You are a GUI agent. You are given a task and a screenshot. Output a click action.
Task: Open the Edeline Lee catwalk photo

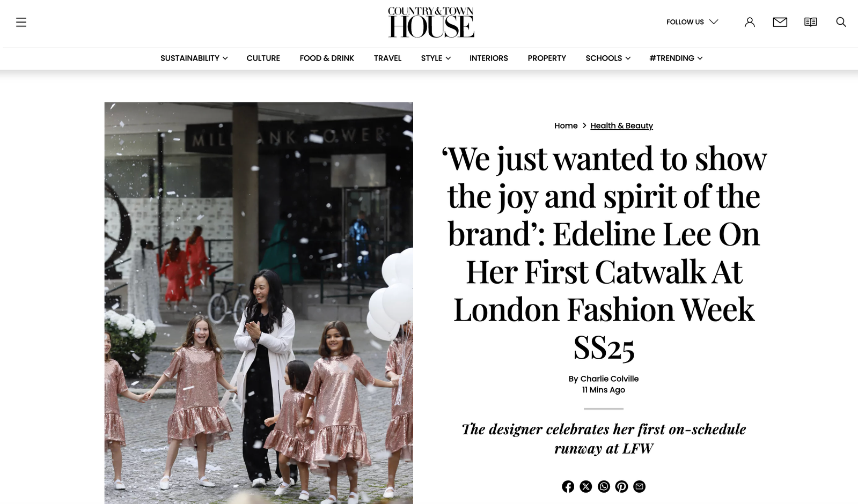click(x=259, y=303)
